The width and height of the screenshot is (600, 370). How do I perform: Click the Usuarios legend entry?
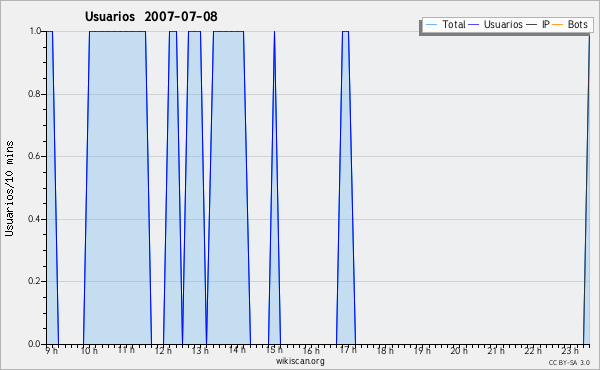coord(496,24)
